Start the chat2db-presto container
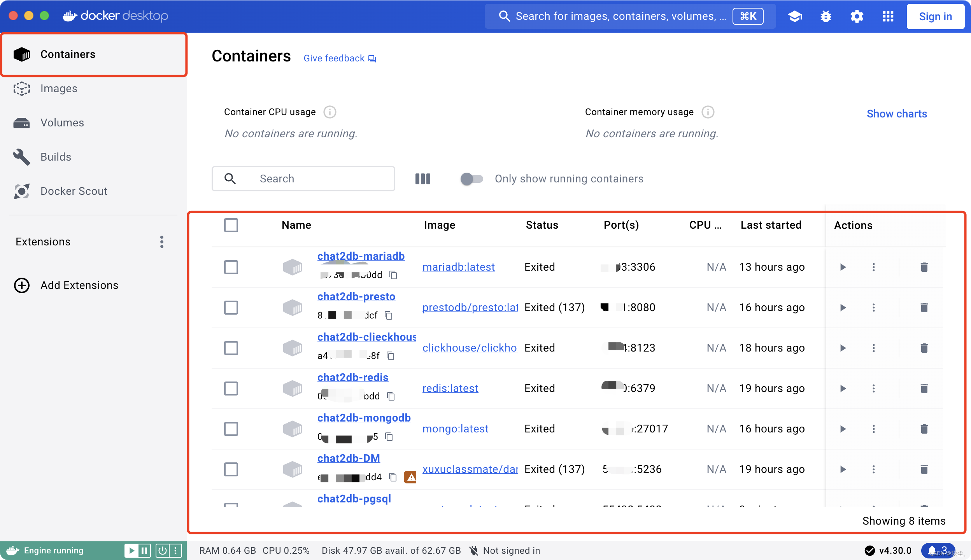The width and height of the screenshot is (971, 560). point(843,308)
